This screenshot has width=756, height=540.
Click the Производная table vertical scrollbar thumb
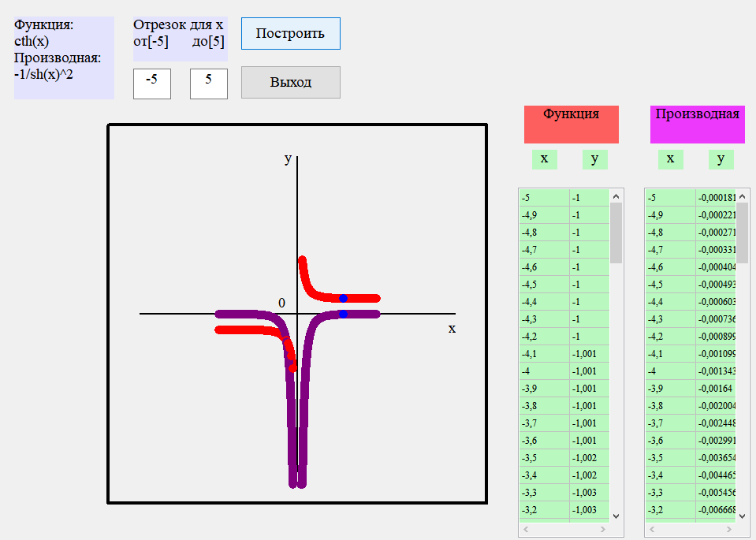coord(743,233)
